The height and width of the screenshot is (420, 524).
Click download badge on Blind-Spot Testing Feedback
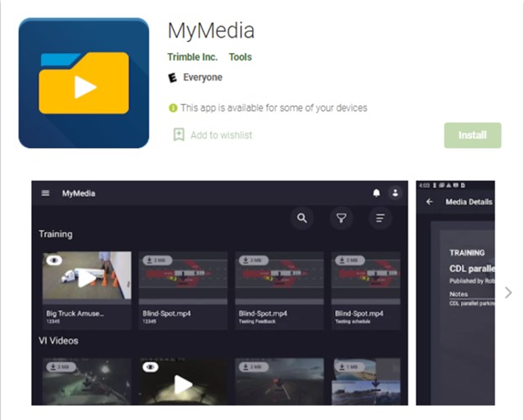click(254, 260)
